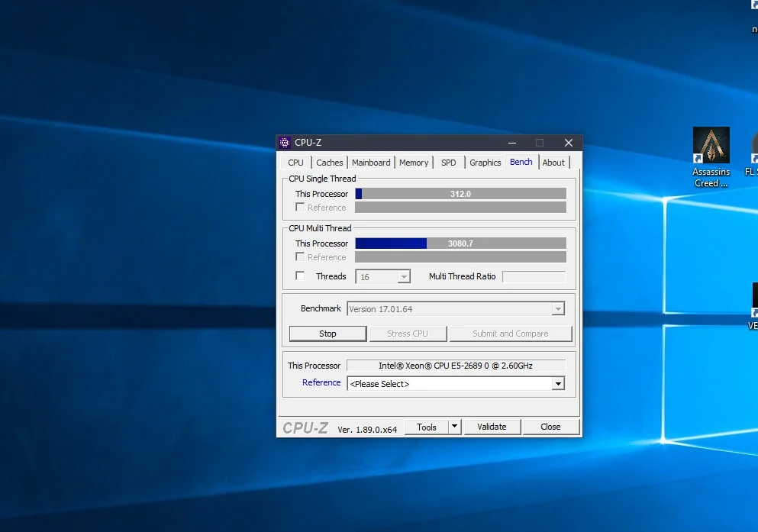
Task: Click the 'Benchmark' label text
Action: (321, 308)
